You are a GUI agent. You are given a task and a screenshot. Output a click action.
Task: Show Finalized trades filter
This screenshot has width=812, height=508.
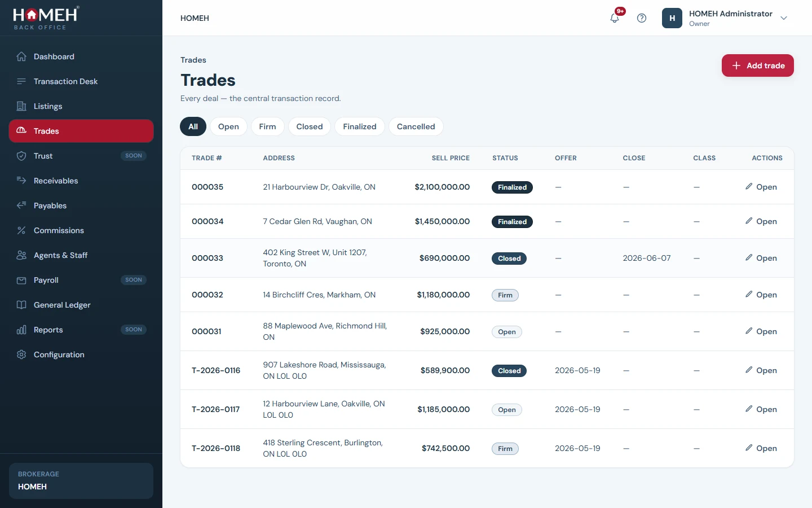coord(360,126)
